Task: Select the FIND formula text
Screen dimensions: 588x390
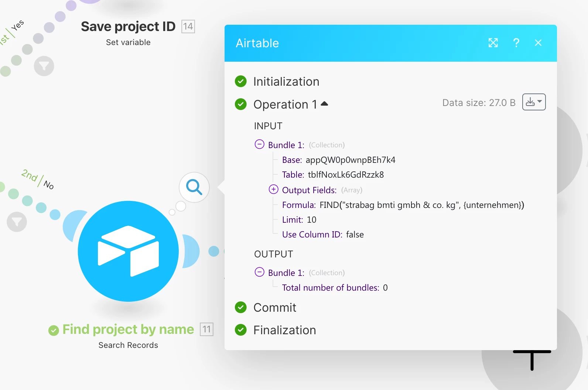Action: tap(422, 205)
